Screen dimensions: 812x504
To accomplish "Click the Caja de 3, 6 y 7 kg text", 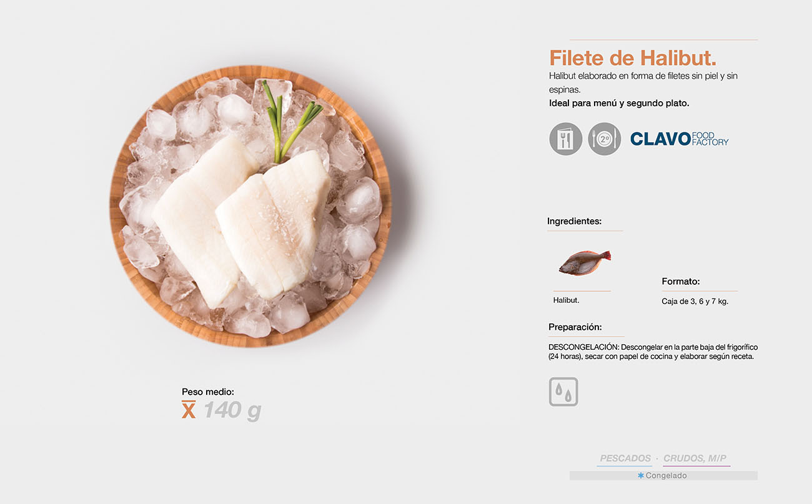I will (x=695, y=301).
